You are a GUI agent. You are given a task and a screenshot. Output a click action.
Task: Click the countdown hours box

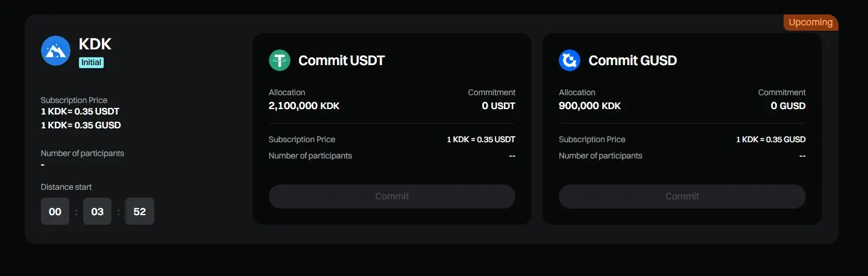pos(55,212)
